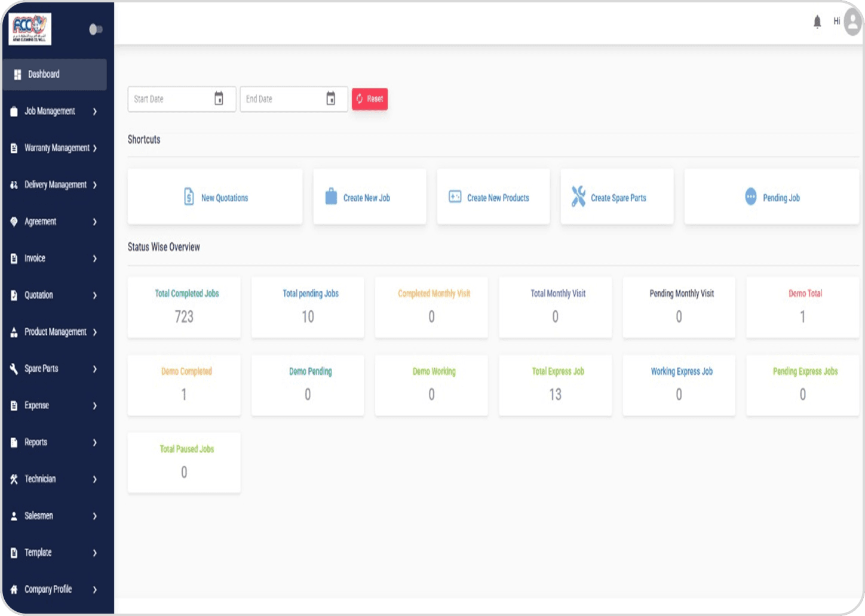Expand the Reports submenu chevron
Image resolution: width=865 pixels, height=616 pixels.
click(x=94, y=442)
